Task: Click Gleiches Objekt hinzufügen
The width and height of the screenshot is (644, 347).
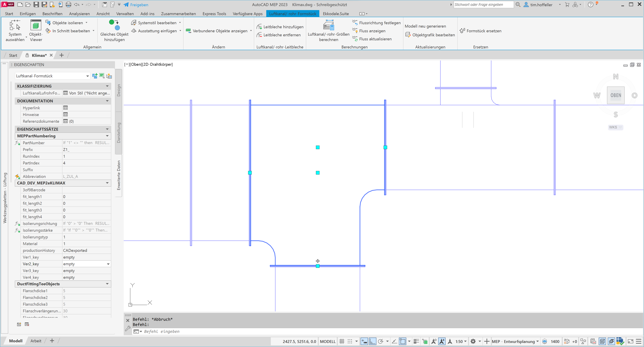Action: tap(114, 31)
